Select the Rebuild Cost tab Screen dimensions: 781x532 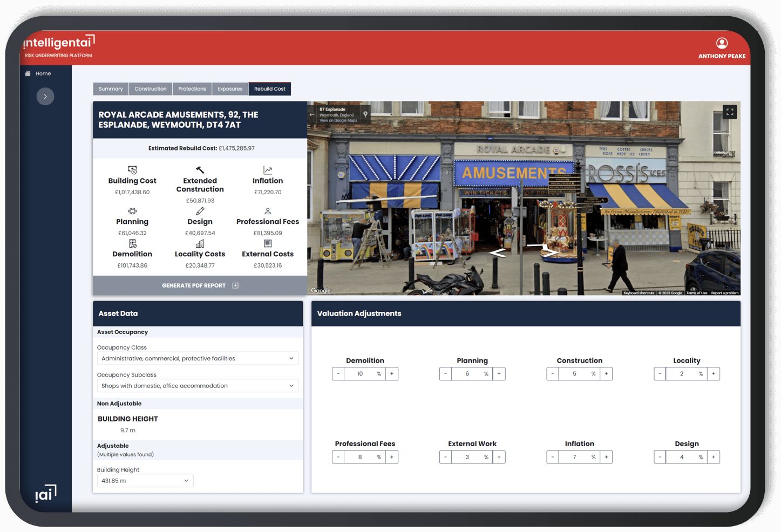(x=270, y=89)
